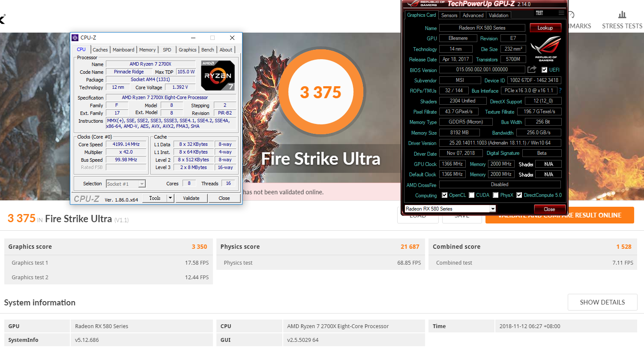
Task: Click the Close button in GPU-Z
Action: coord(549,209)
